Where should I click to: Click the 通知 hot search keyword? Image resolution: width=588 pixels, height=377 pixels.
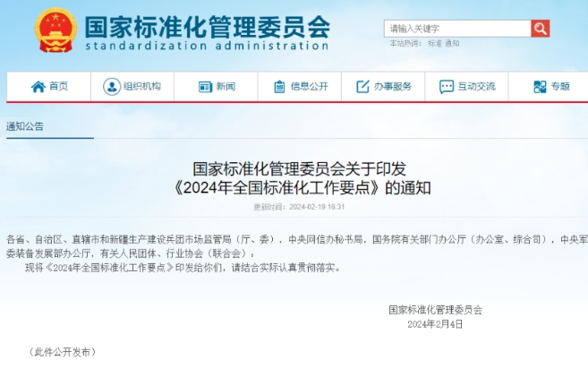(x=452, y=44)
